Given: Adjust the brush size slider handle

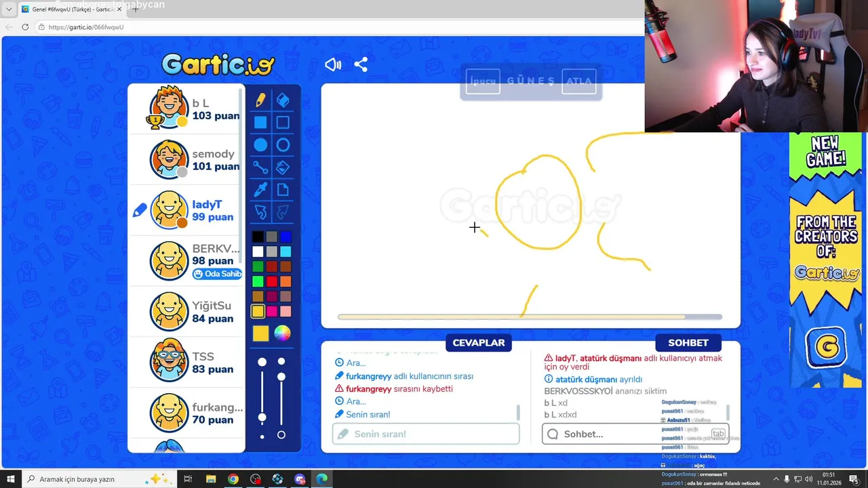Looking at the screenshot, I should [x=262, y=418].
